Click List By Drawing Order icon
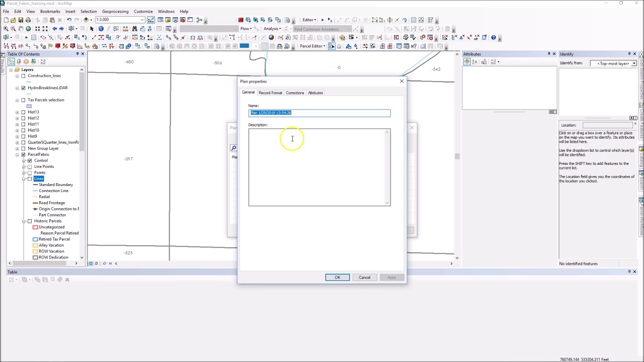The height and width of the screenshot is (362, 644). click(11, 61)
